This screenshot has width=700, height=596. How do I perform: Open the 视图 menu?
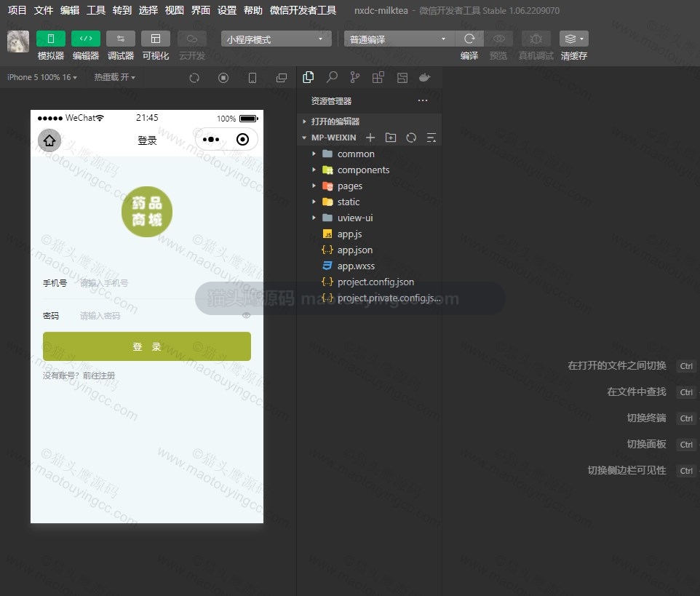175,10
